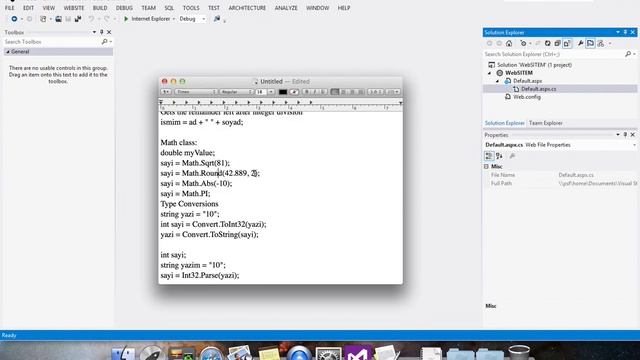Open font style Regular dropdown in TextEdit
This screenshot has height=360, width=640.
tap(236, 92)
